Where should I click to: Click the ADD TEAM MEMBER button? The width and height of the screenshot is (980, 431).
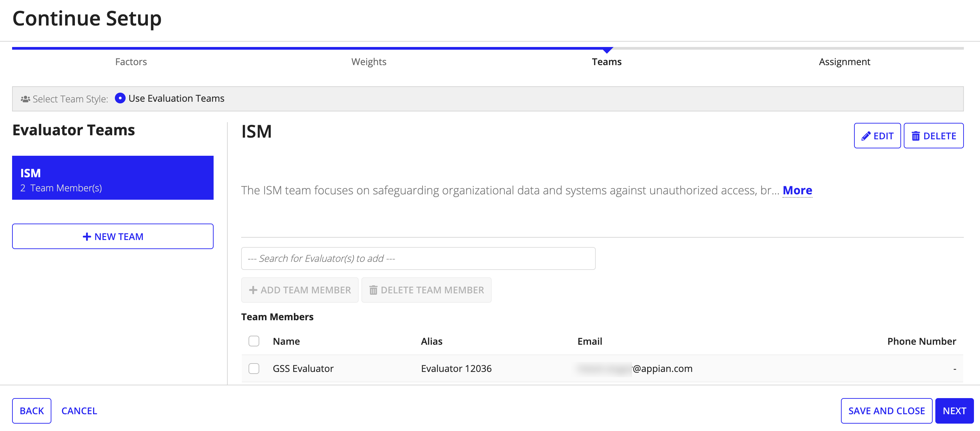tap(300, 290)
